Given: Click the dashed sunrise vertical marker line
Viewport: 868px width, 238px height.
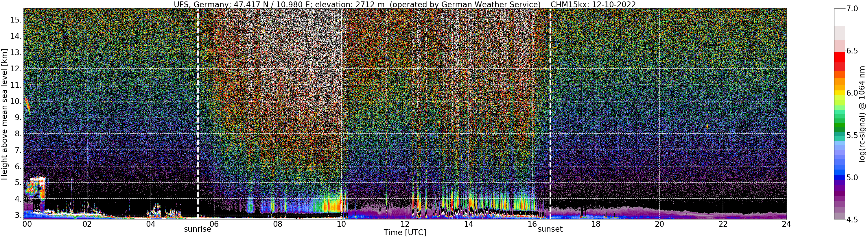Looking at the screenshot, I should click(198, 114).
